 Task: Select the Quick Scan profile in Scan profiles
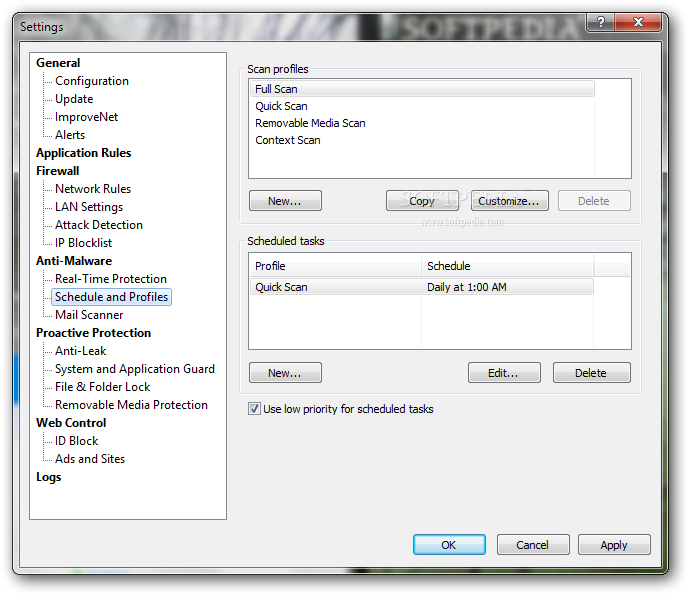pyautogui.click(x=422, y=106)
